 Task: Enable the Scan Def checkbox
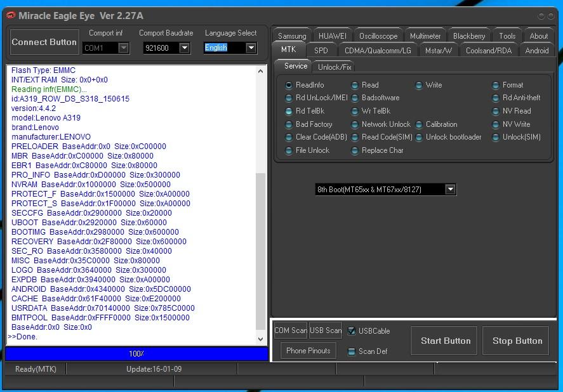pos(352,351)
